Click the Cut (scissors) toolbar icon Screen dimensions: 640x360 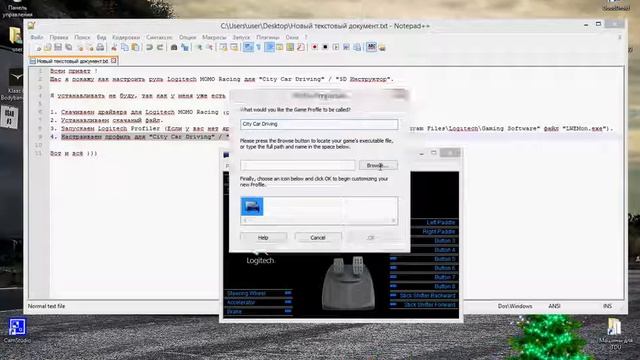[115, 48]
